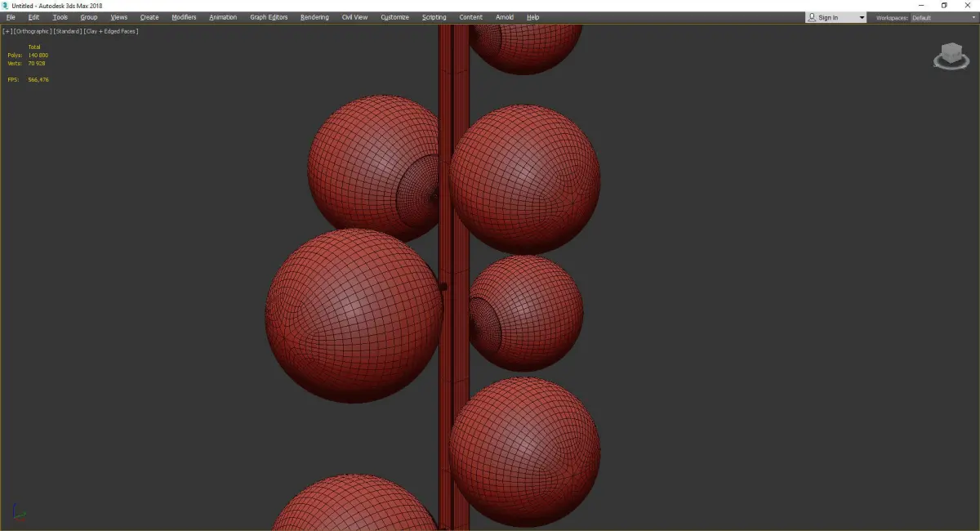Open the Customize menu
The height and width of the screenshot is (531, 980).
tap(394, 17)
